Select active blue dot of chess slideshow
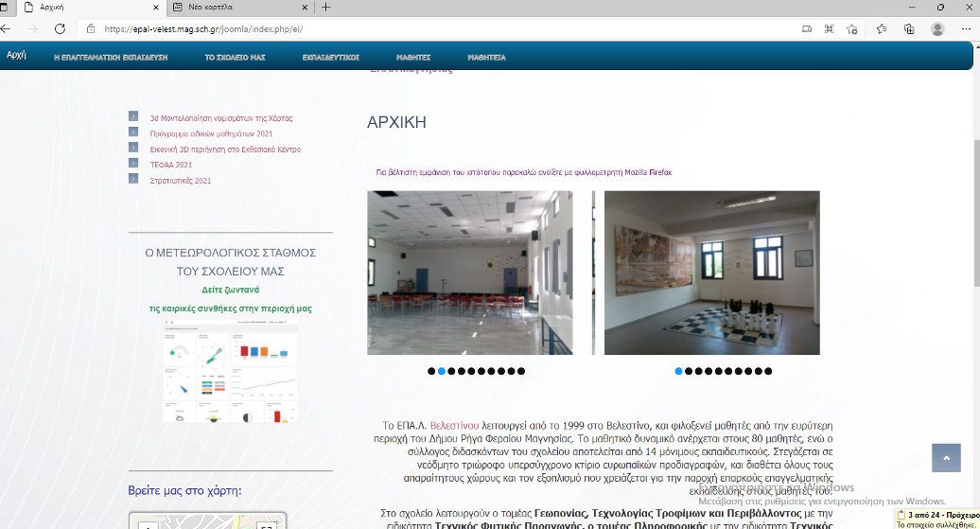This screenshot has height=529, width=980. tap(679, 371)
